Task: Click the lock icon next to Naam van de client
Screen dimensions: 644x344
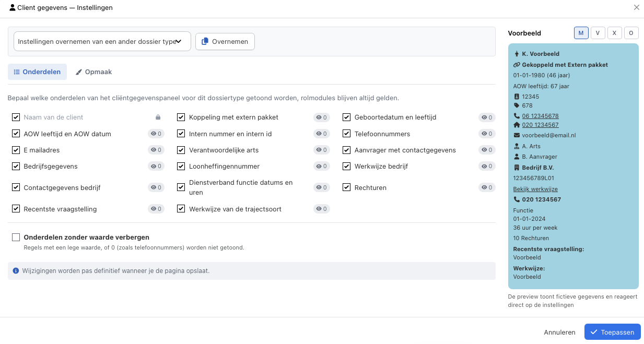Action: [x=158, y=117]
